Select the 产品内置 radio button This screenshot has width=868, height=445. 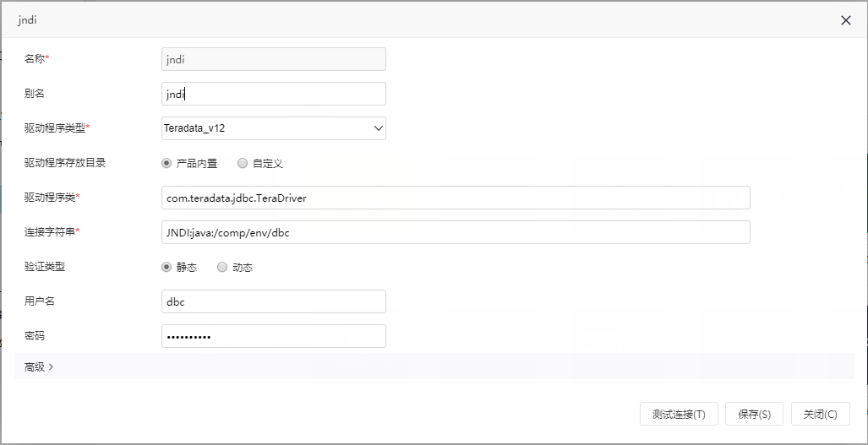pyautogui.click(x=166, y=163)
